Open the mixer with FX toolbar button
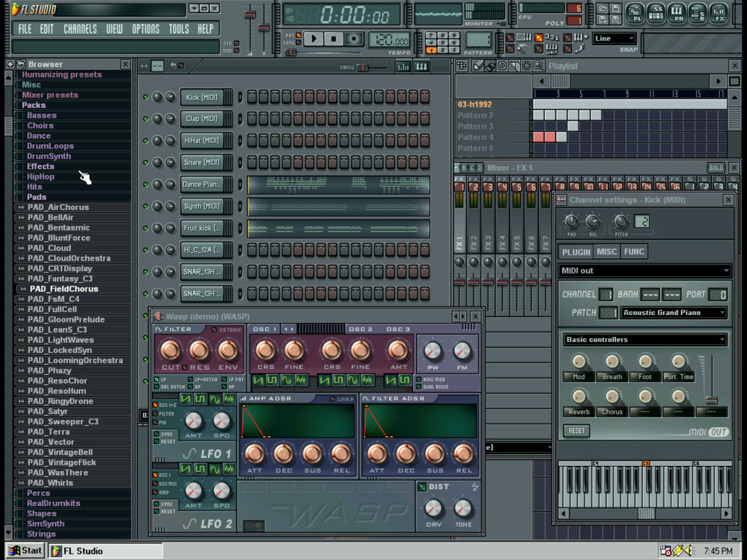The height and width of the screenshot is (560, 747). [719, 13]
